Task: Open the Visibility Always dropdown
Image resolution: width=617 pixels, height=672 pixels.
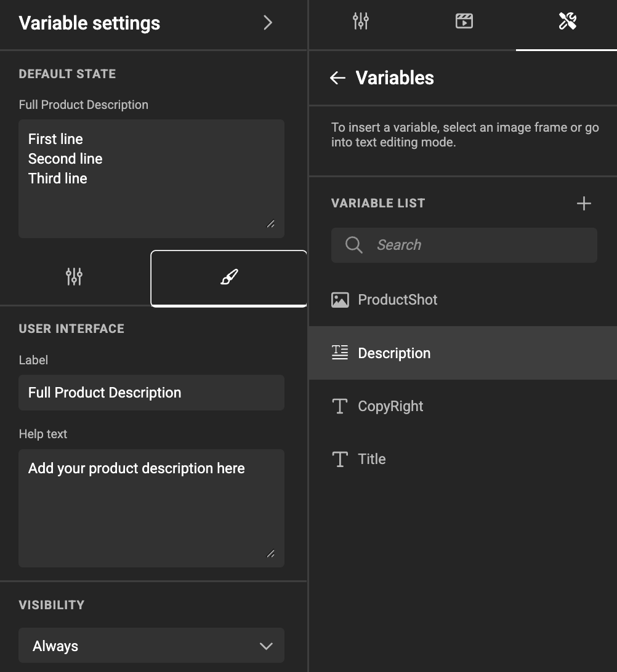Action: (x=151, y=646)
